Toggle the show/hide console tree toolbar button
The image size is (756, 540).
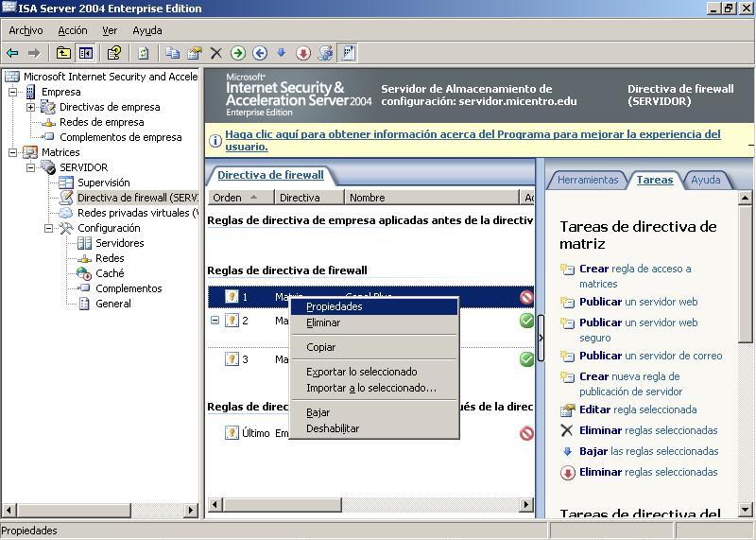[86, 53]
